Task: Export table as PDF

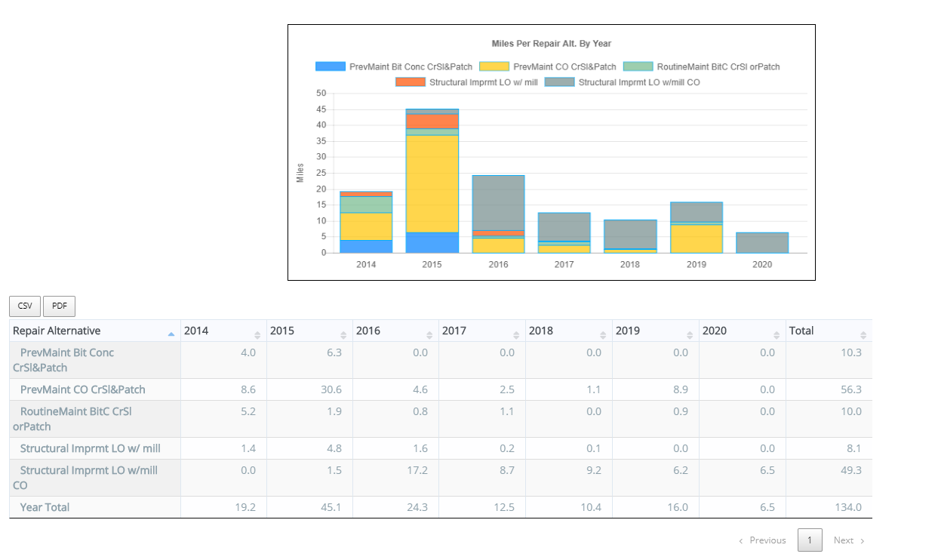Action: [x=59, y=306]
